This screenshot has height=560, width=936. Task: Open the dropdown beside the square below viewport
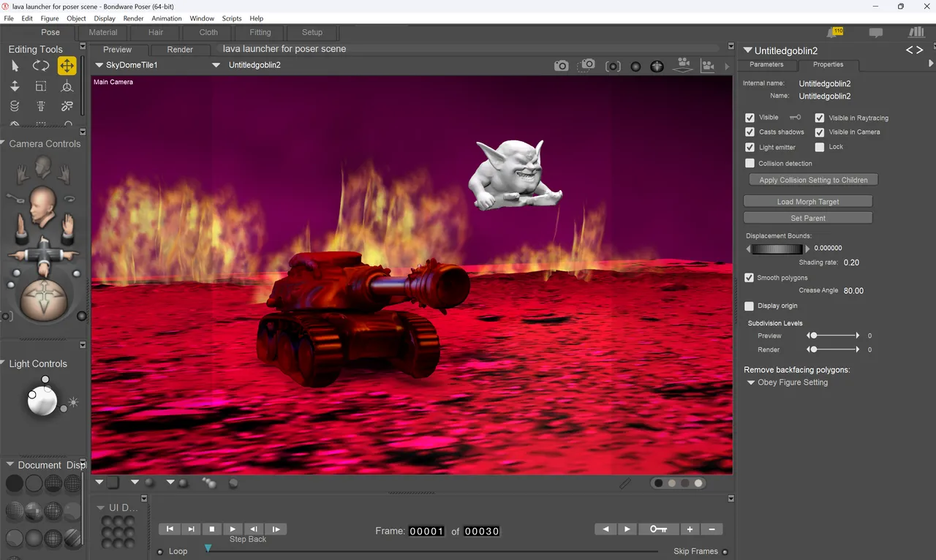pyautogui.click(x=99, y=483)
